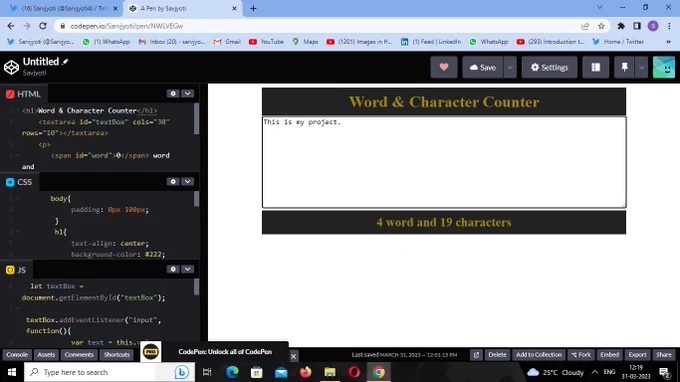Click inside the preview text area

[x=444, y=162]
